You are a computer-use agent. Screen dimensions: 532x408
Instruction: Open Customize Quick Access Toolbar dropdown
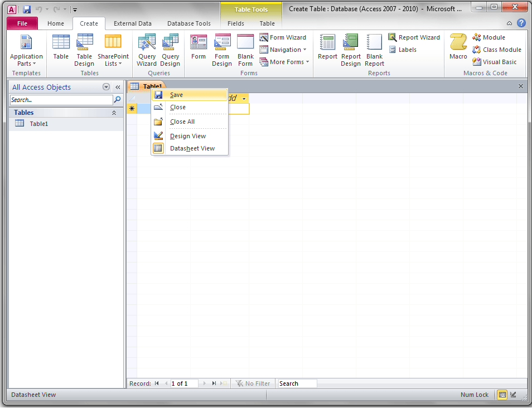coord(75,10)
